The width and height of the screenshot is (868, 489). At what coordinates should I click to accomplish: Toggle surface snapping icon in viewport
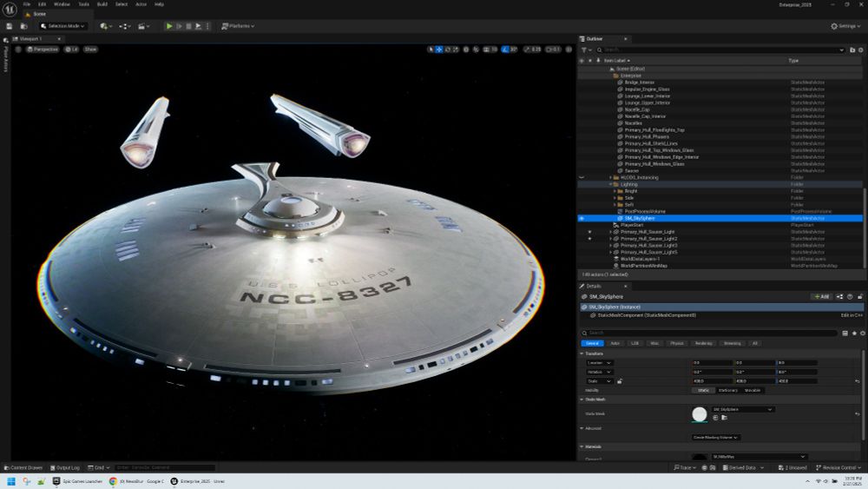(476, 50)
